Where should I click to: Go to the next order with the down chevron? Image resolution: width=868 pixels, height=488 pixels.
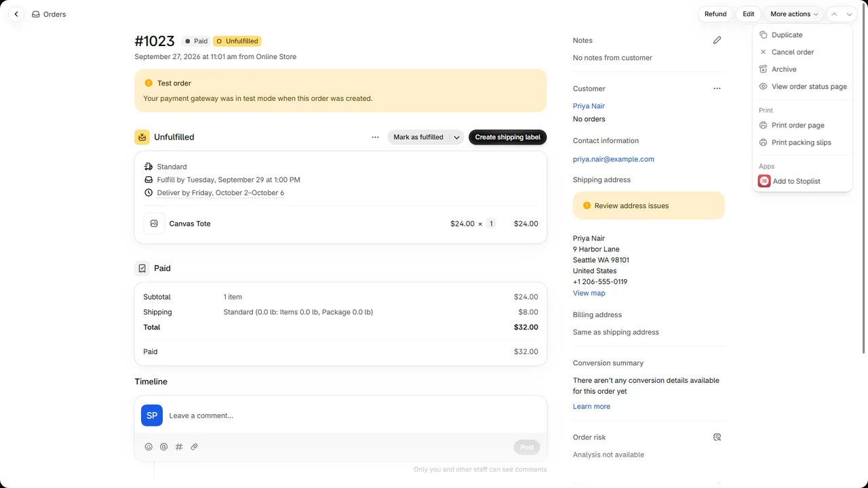pos(849,14)
